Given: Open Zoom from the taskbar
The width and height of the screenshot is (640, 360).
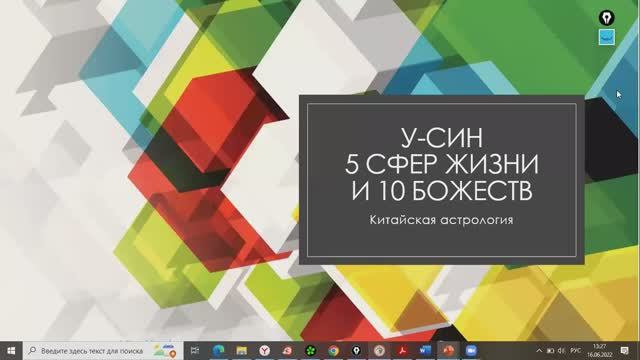Looking at the screenshot, I should [x=471, y=351].
